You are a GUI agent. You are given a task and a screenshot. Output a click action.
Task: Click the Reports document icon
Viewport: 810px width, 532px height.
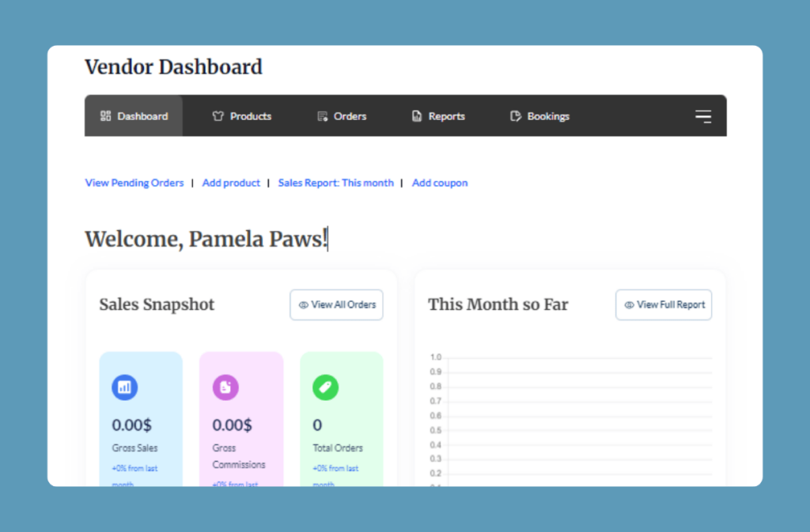[x=417, y=116]
